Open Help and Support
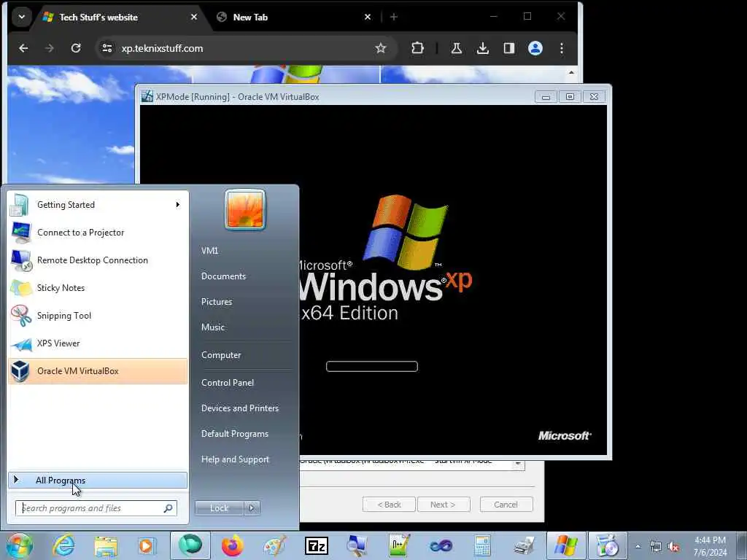 click(236, 459)
